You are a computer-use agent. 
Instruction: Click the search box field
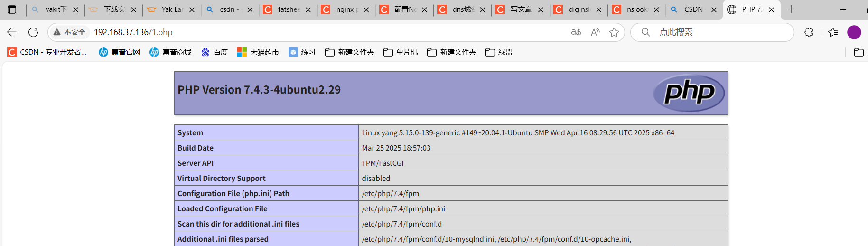click(x=712, y=32)
